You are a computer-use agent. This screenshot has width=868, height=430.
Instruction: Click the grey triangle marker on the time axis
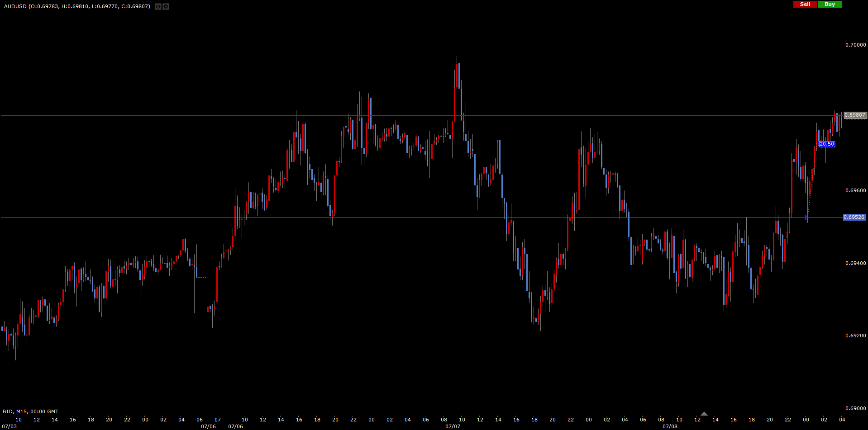pyautogui.click(x=704, y=414)
